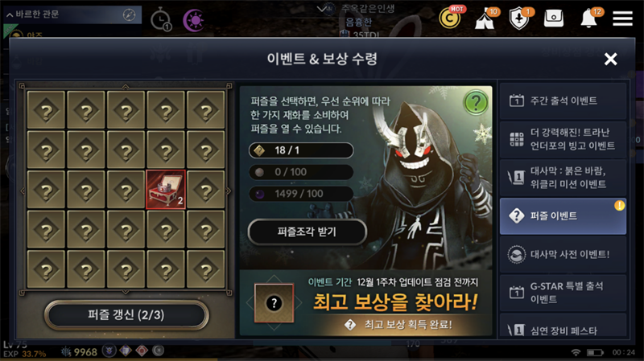The height and width of the screenshot is (361, 644).
Task: Select the revealed red treasure chest puzzle tile
Action: point(166,190)
